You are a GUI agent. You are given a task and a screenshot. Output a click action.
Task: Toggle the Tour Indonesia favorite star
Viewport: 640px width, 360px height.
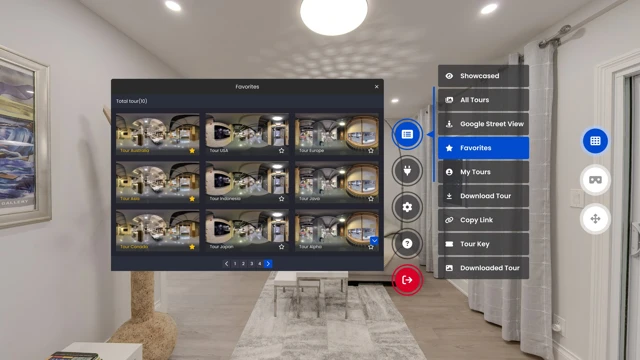[281, 199]
